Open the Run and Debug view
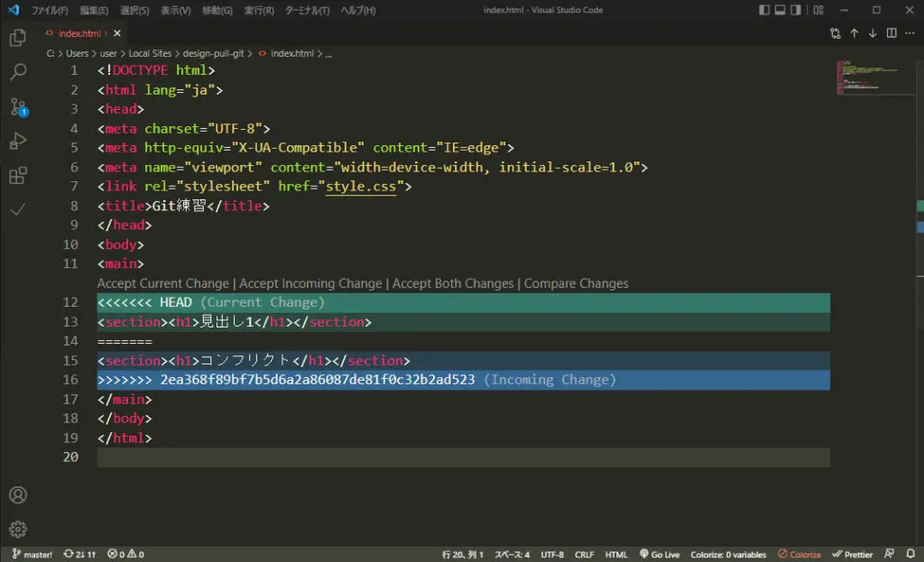This screenshot has height=562, width=924. [18, 141]
